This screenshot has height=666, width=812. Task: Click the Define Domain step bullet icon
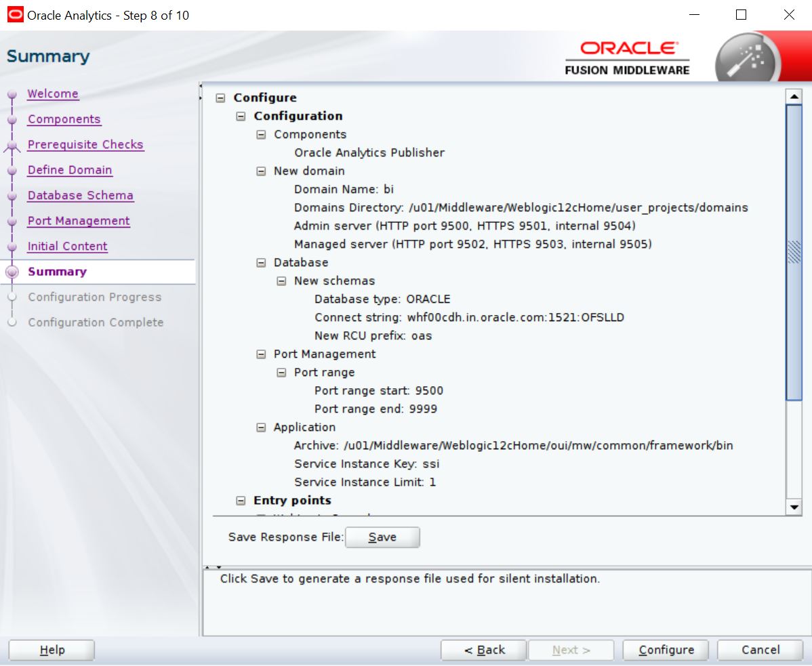(12, 171)
